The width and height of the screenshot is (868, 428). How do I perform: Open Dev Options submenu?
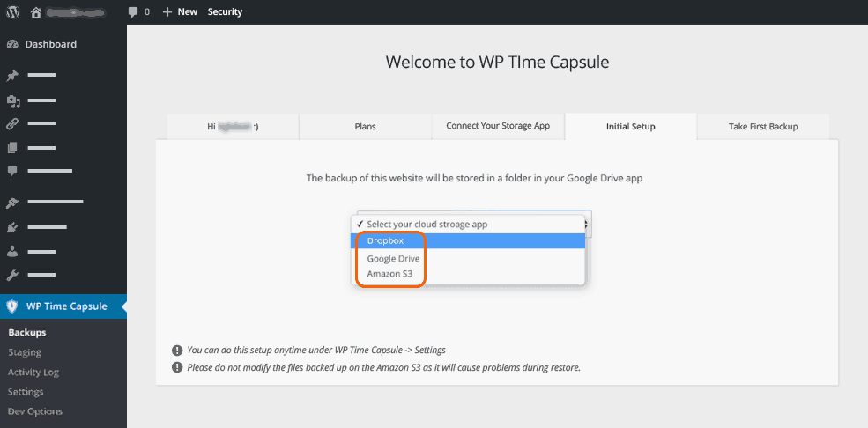pyautogui.click(x=35, y=411)
